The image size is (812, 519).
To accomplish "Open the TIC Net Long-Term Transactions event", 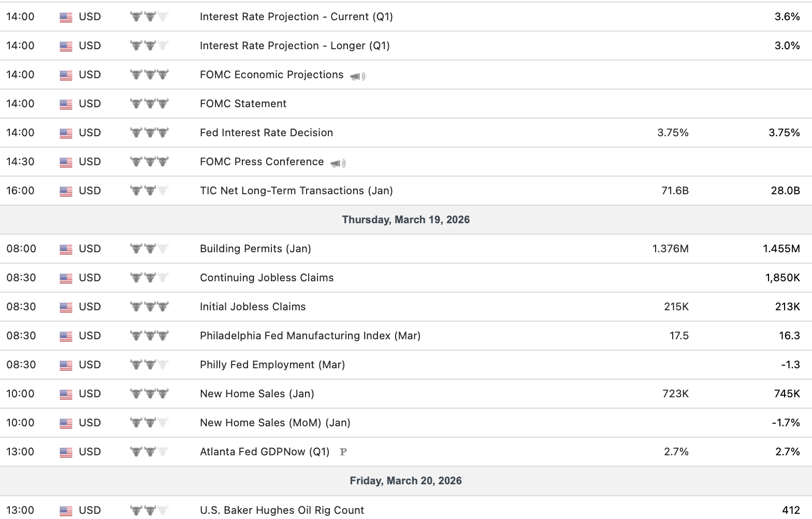I will [296, 191].
